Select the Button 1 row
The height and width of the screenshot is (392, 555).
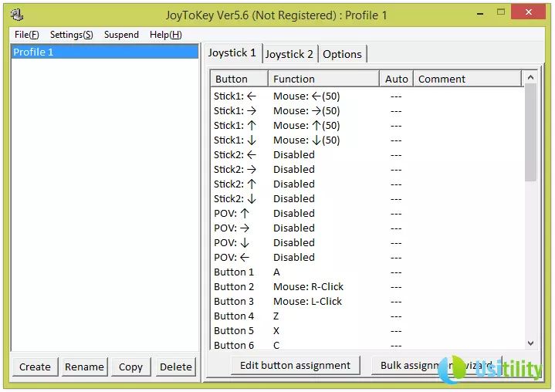(367, 272)
